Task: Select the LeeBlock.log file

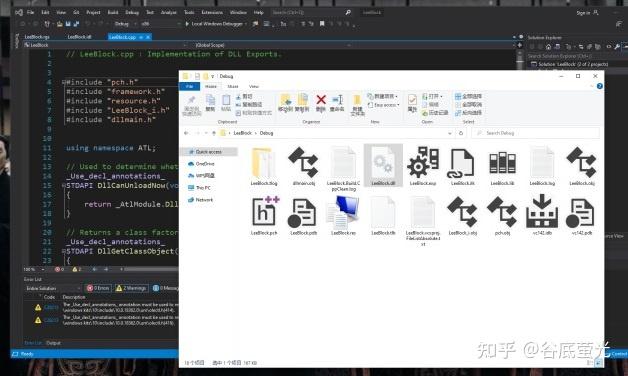Action: (542, 162)
